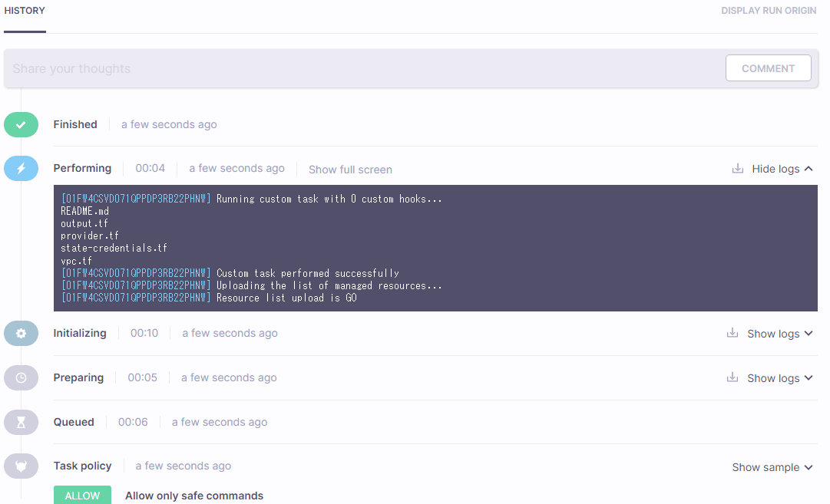
Task: Click the Task policy label
Action: 83,466
